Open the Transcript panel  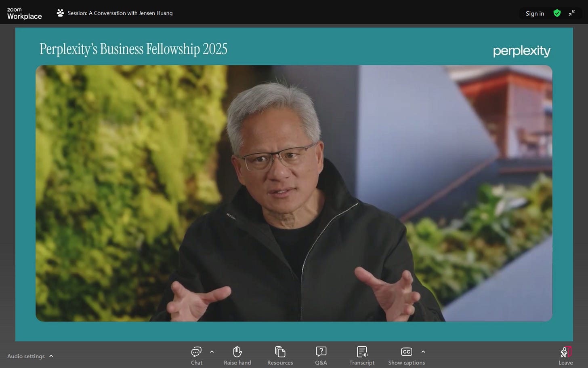362,356
